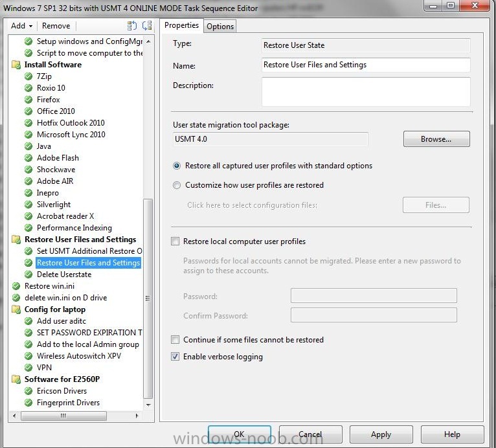Open the Add dropdown menu
Screen dimensions: 496x448
[x=21, y=26]
